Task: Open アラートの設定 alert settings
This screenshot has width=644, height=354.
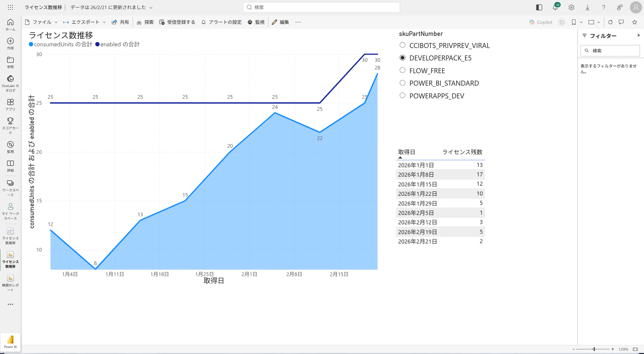Action: 222,22
